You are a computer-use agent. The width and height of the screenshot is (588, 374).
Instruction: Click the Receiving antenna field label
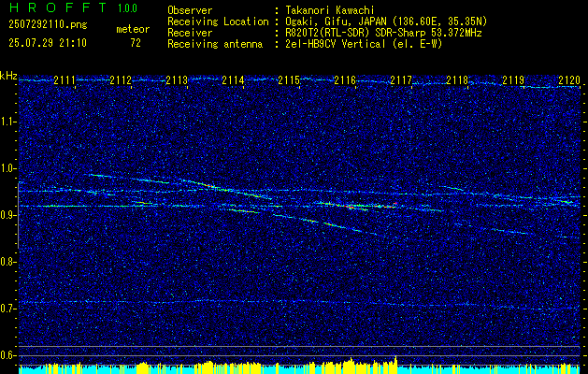pyautogui.click(x=215, y=44)
